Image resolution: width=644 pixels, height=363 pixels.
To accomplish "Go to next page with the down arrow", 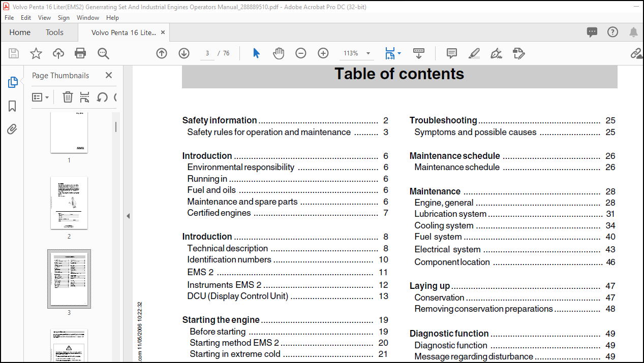I will tap(184, 53).
